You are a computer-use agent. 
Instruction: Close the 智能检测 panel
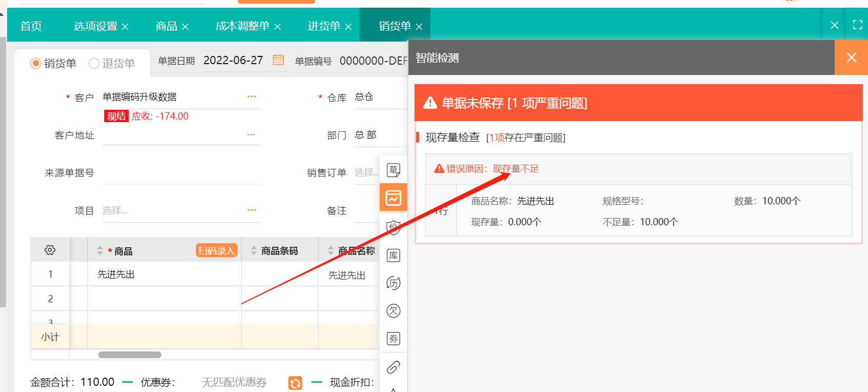851,57
